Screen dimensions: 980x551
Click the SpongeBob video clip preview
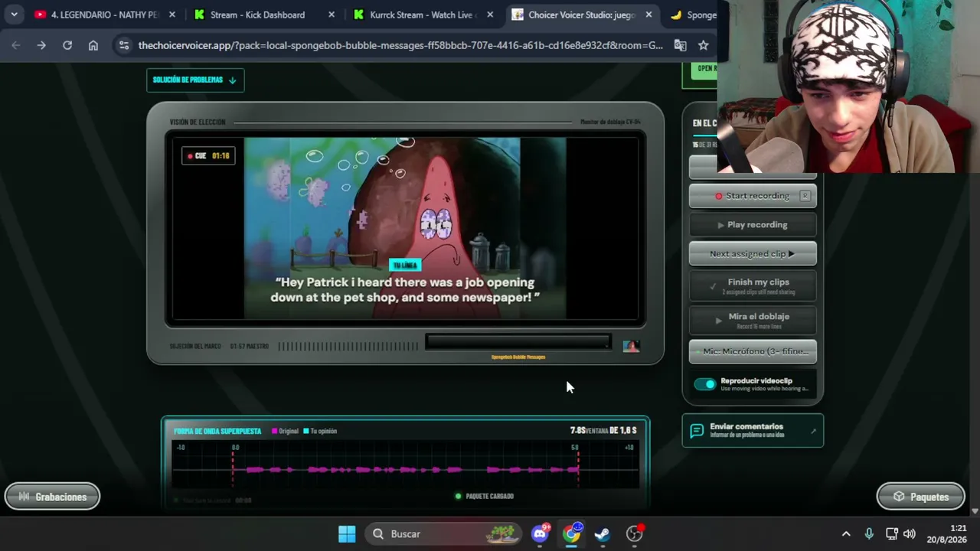[x=405, y=228]
